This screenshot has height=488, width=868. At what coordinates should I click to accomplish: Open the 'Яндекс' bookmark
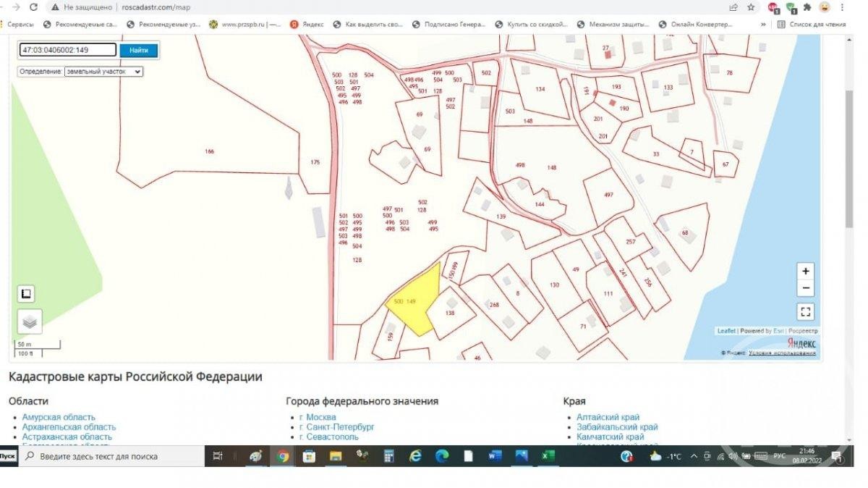pos(307,24)
